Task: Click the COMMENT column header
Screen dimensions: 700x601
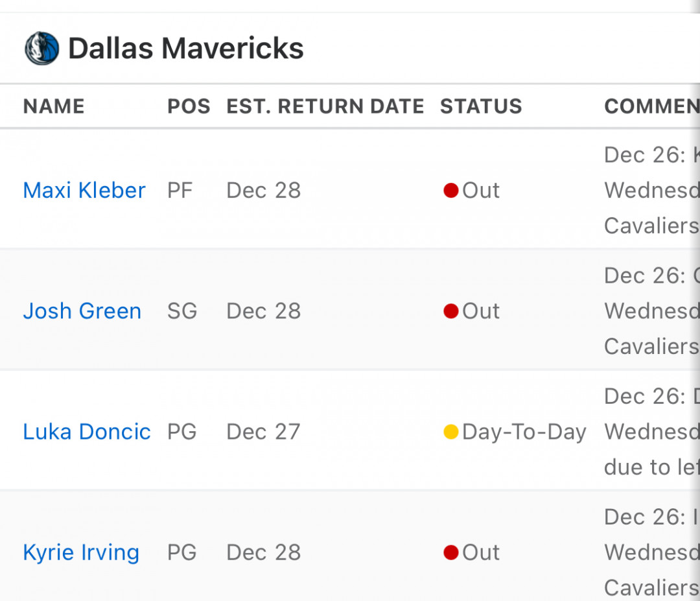Action: 652,106
